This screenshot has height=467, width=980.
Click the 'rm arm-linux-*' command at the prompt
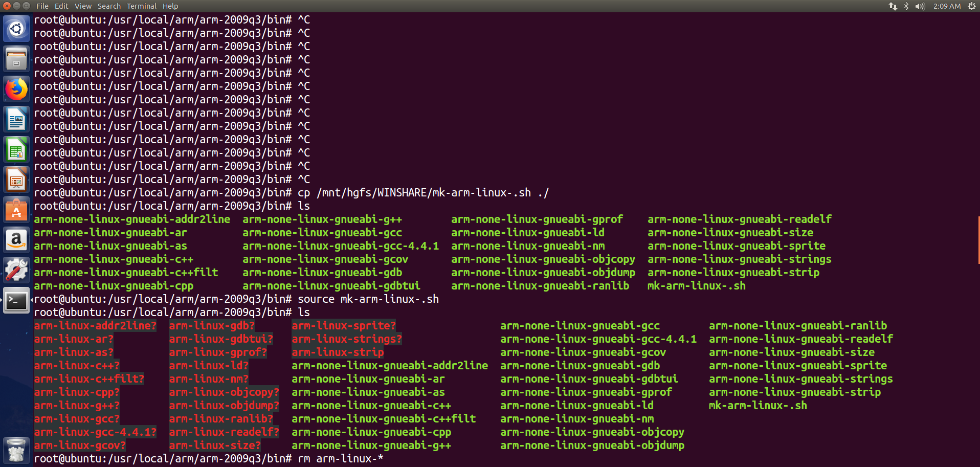[x=341, y=459]
